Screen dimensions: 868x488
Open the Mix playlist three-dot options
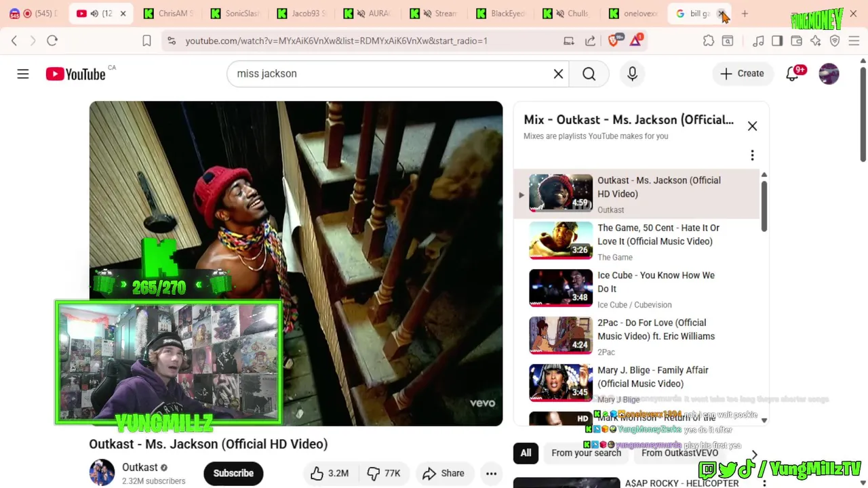pos(752,155)
